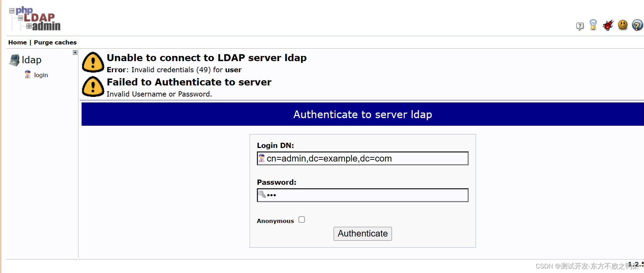The width and height of the screenshot is (644, 273).
Task: Click the red bug report icon
Action: tap(608, 25)
